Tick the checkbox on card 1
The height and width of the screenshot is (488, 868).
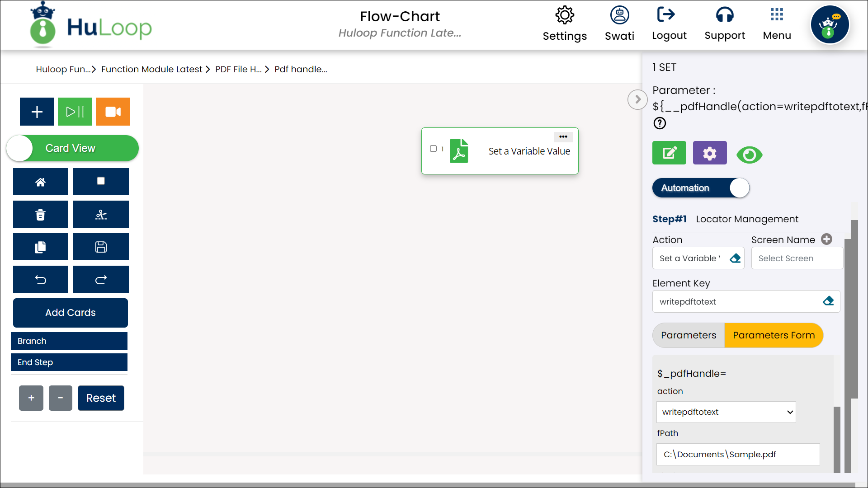click(433, 148)
